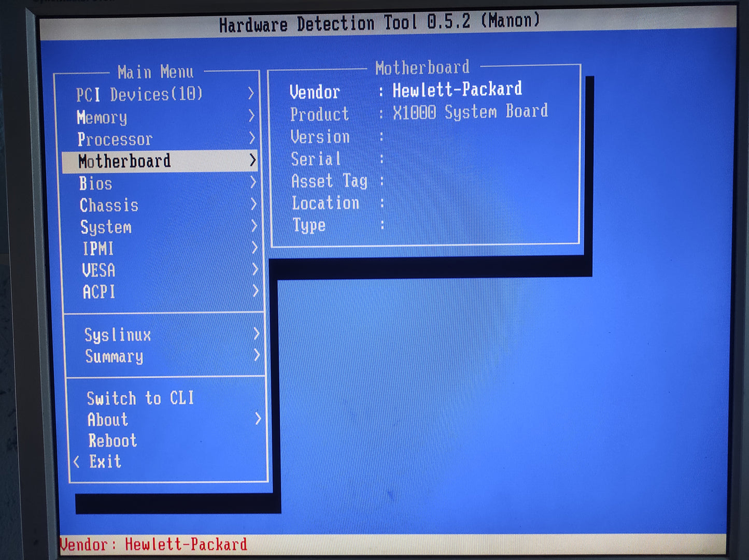Select the Vendor row in Motherboard panel
This screenshot has width=749, height=560.
click(405, 91)
